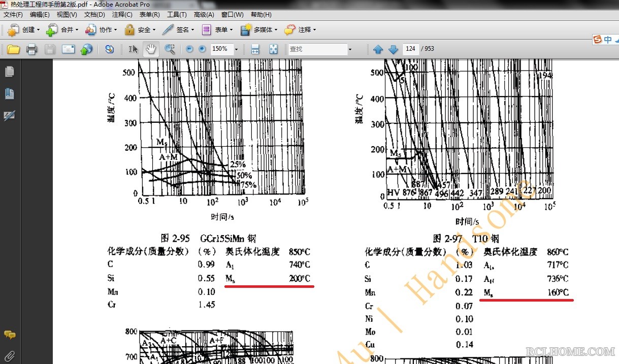Expand the 多媒体 (Multimedia) toolbar dropdown

pyautogui.click(x=276, y=30)
